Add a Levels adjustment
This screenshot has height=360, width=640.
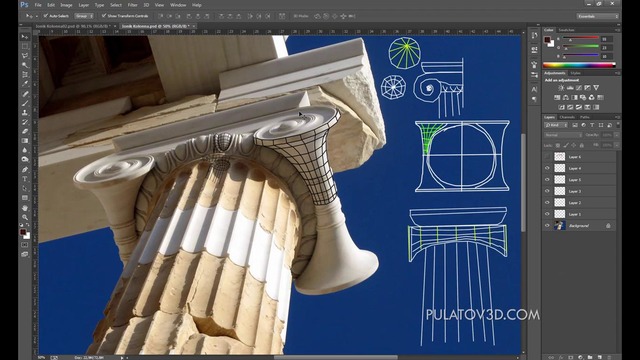pos(570,88)
